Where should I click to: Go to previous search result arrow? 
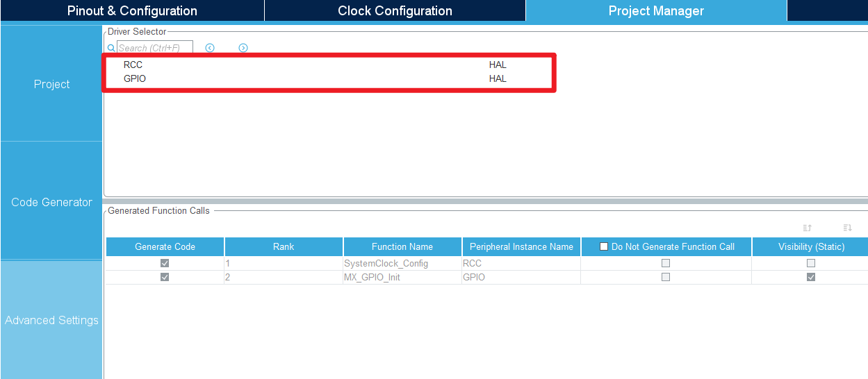pos(210,48)
